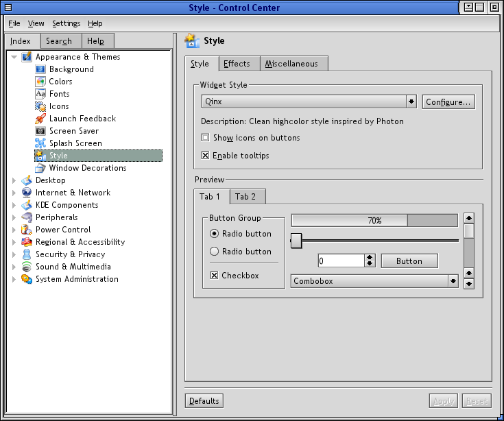The width and height of the screenshot is (504, 421).
Task: Expand the Regional & Accessibility branch
Action: [14, 242]
